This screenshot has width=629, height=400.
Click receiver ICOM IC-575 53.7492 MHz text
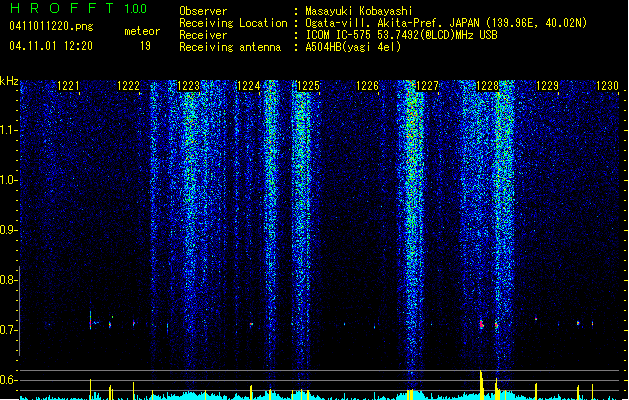[401, 35]
